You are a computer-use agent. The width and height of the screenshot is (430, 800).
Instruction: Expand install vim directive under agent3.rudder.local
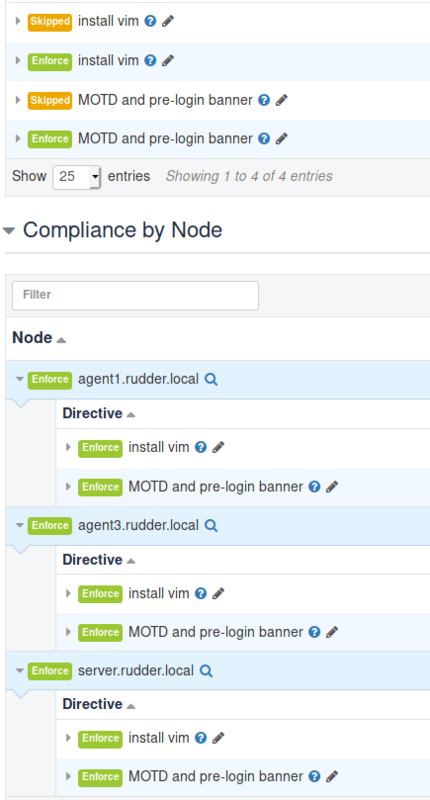[x=68, y=593]
